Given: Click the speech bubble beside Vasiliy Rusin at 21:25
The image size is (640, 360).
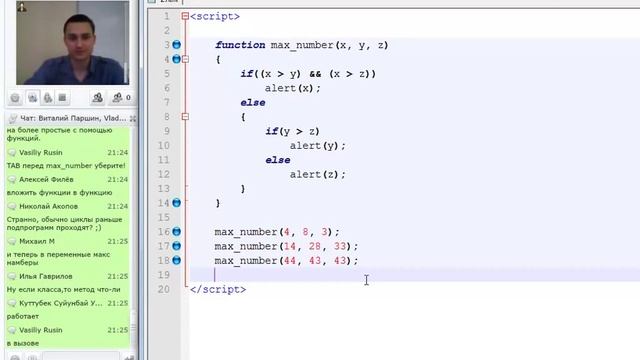Looking at the screenshot, I should (12, 330).
